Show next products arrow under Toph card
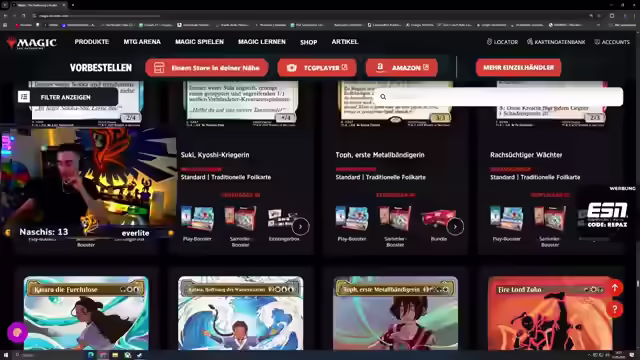 456,227
